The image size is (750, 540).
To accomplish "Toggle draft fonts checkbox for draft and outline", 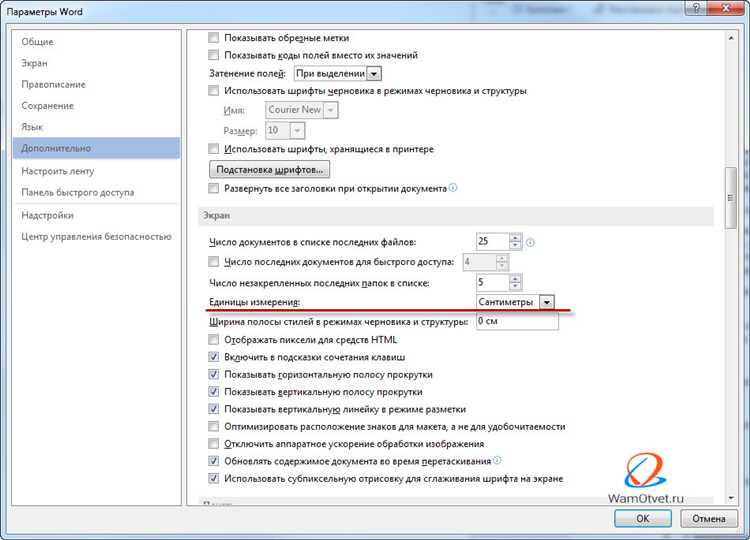I will tap(213, 90).
